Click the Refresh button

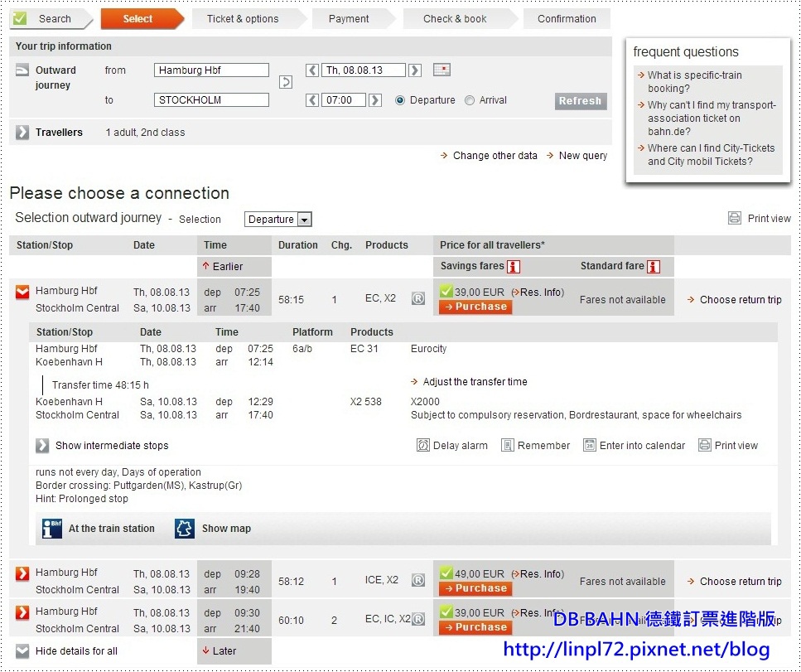pyautogui.click(x=581, y=100)
